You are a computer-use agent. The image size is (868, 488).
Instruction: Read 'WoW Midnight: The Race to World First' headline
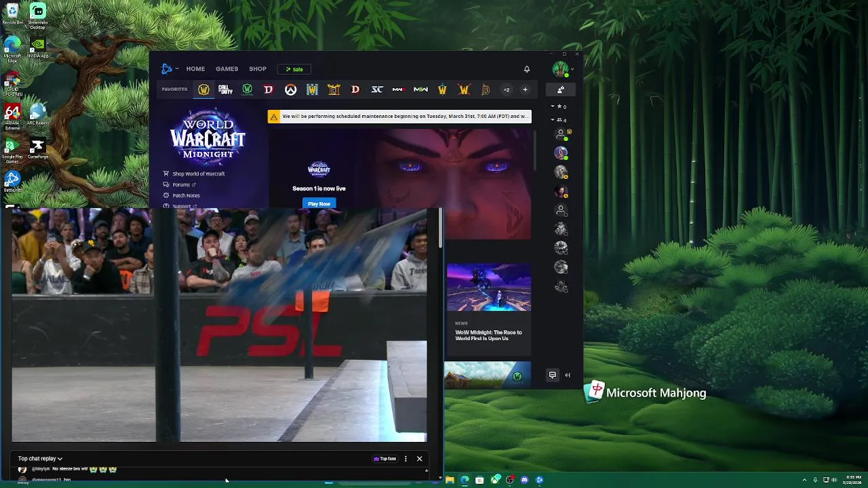point(488,335)
